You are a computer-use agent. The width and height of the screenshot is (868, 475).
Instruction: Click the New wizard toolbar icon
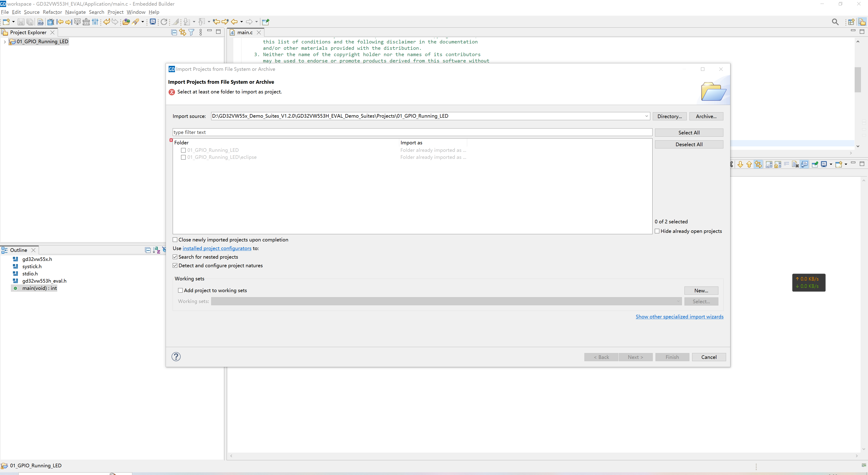point(6,22)
